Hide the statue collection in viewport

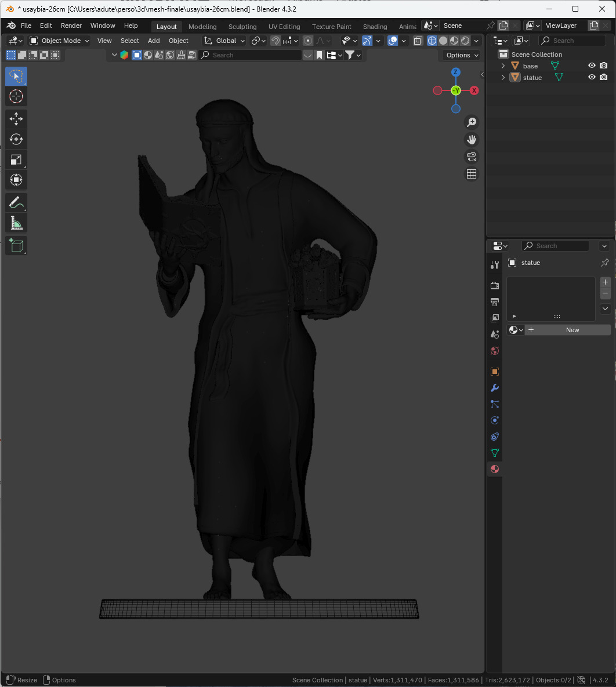(x=592, y=77)
